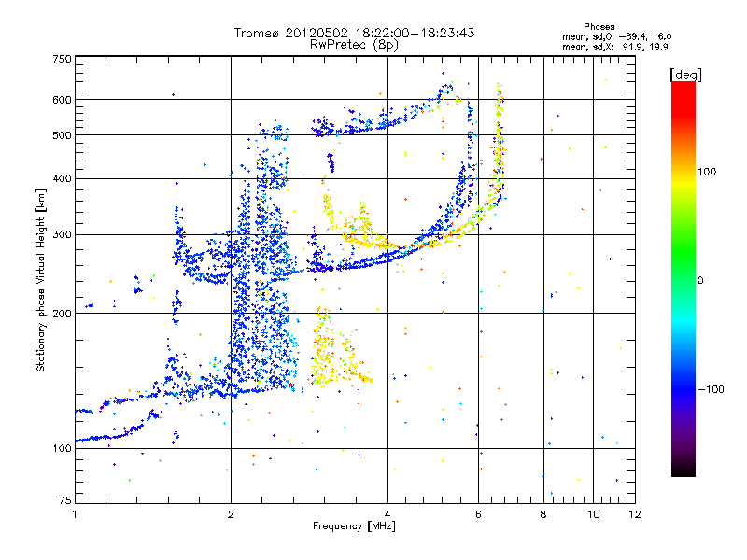
Task: Click the x-axis tick label '1'
Action: tap(75, 514)
